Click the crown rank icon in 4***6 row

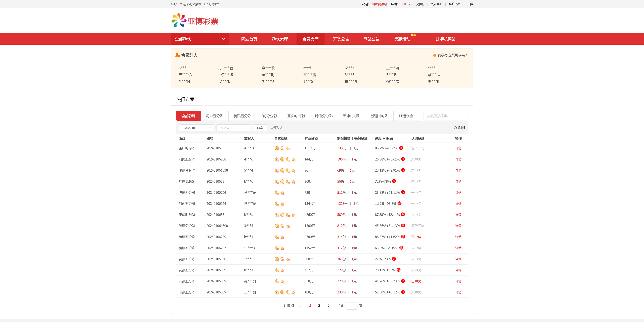click(x=277, y=159)
